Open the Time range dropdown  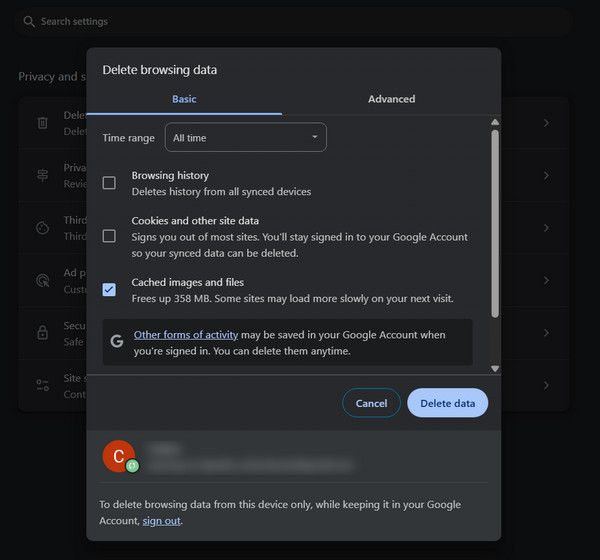pyautogui.click(x=245, y=137)
